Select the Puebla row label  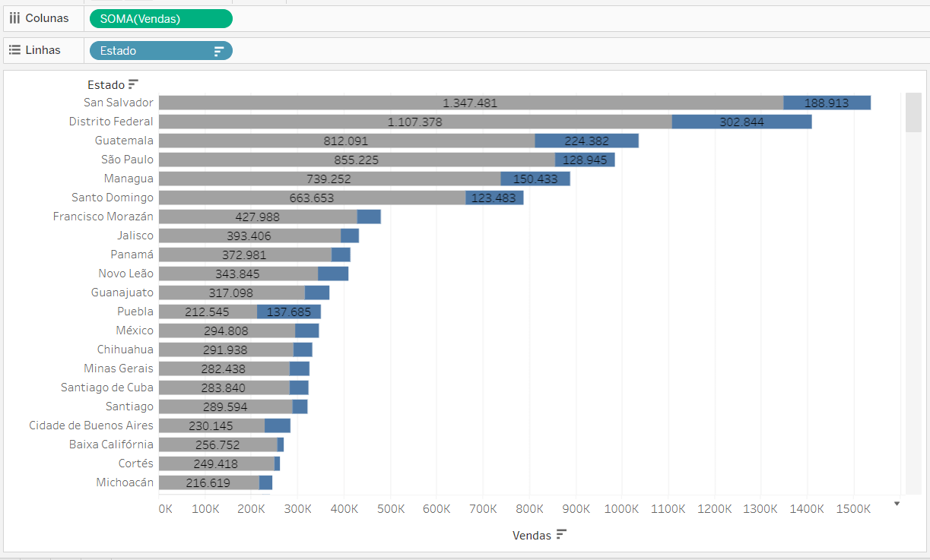135,312
